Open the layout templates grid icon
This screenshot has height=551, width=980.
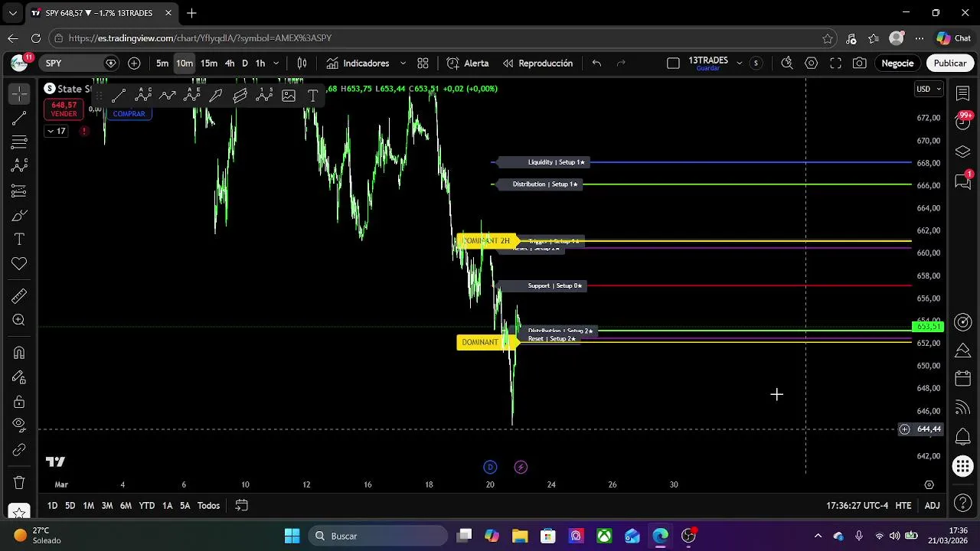pos(423,64)
